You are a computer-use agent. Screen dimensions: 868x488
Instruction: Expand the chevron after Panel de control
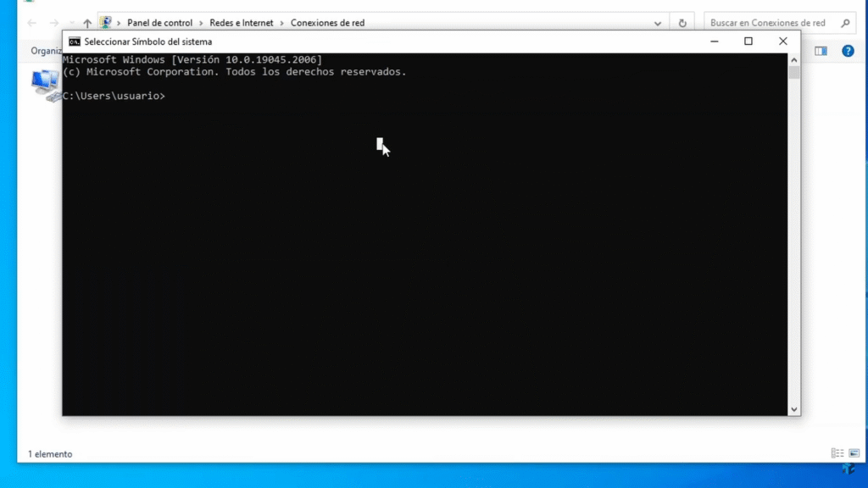pyautogui.click(x=201, y=23)
